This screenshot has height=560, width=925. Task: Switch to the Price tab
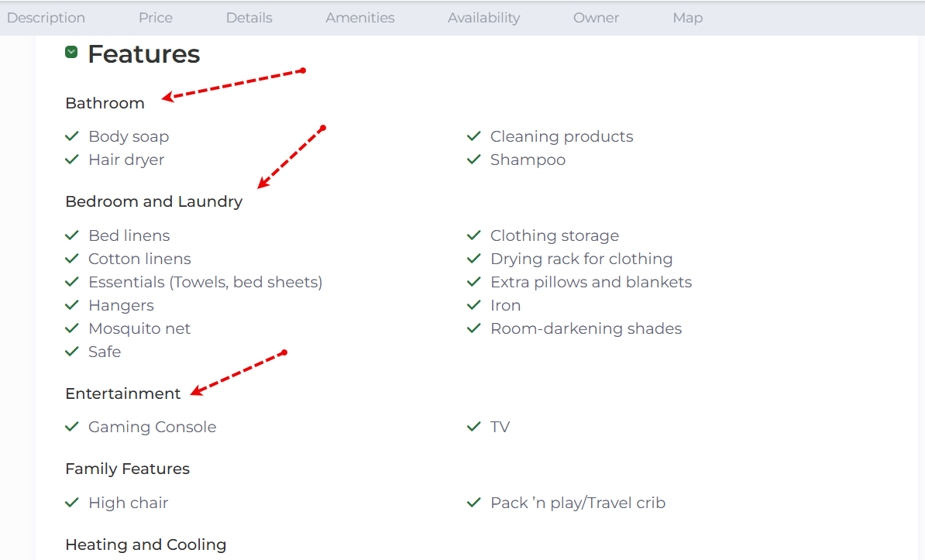(x=156, y=18)
